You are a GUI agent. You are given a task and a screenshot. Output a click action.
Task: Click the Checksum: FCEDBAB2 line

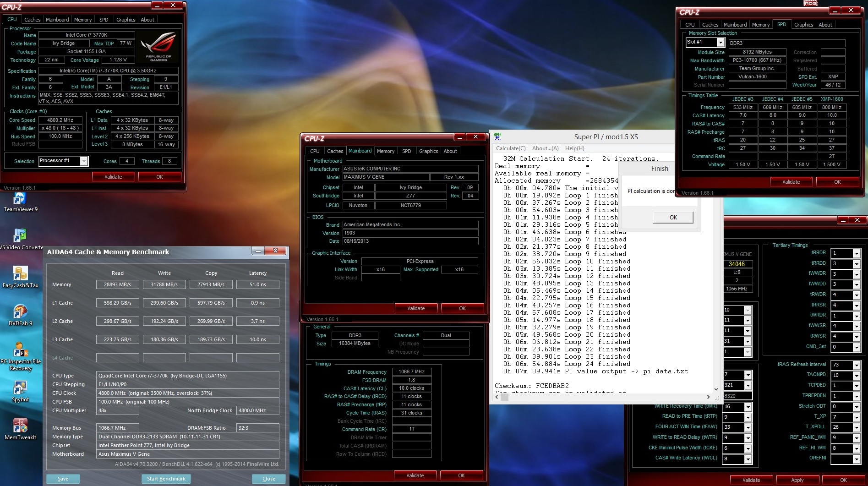pos(532,386)
